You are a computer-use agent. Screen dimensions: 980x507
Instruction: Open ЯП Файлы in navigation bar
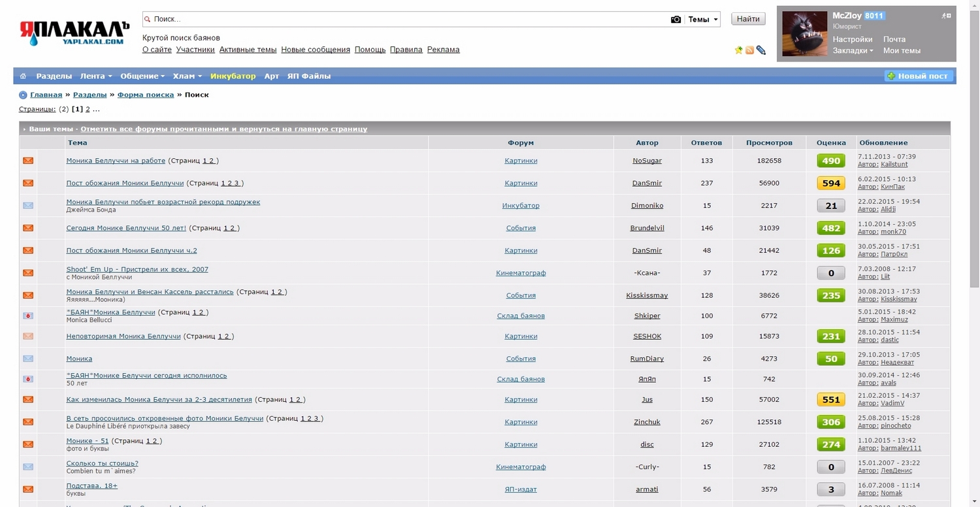pos(309,76)
